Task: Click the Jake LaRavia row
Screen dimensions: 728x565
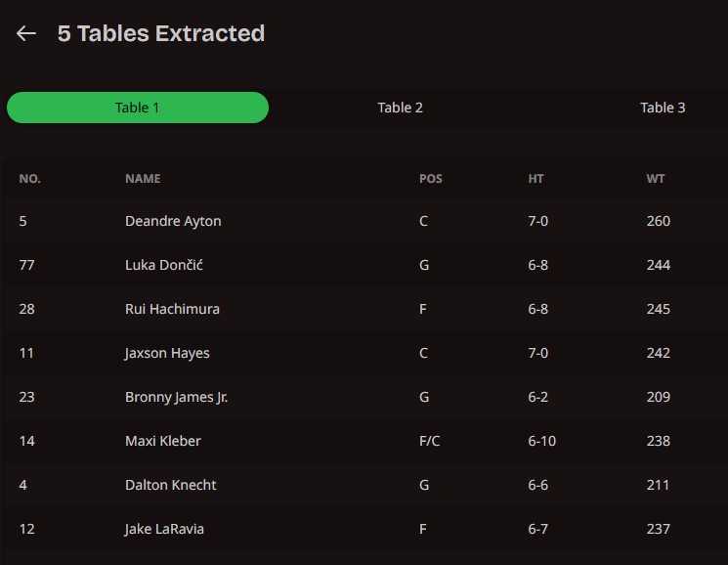Action: [x=164, y=529]
